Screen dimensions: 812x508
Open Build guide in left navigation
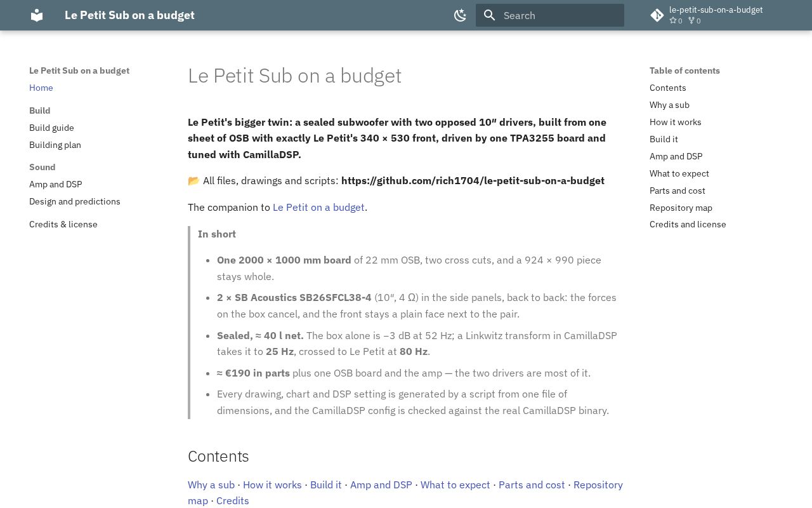(x=51, y=128)
